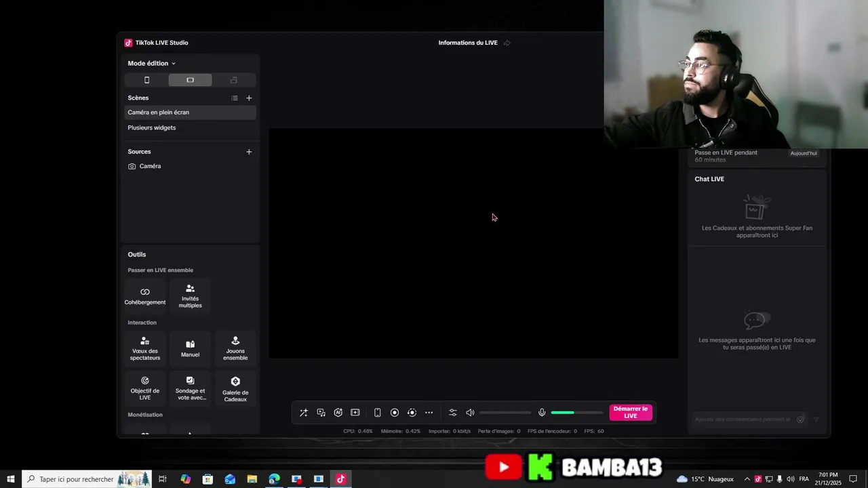Viewport: 868px width, 488px height.
Task: Click the TikTok LIVE Studio logo
Action: [x=128, y=43]
